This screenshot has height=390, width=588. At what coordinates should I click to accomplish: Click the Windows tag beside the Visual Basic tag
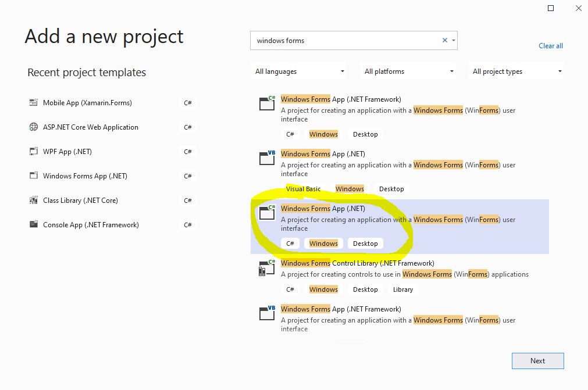pyautogui.click(x=350, y=189)
